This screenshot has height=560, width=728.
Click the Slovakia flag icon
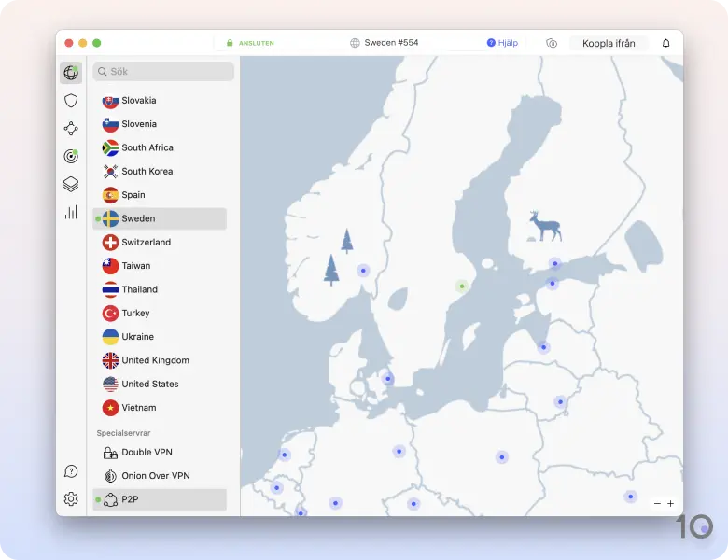click(x=110, y=101)
